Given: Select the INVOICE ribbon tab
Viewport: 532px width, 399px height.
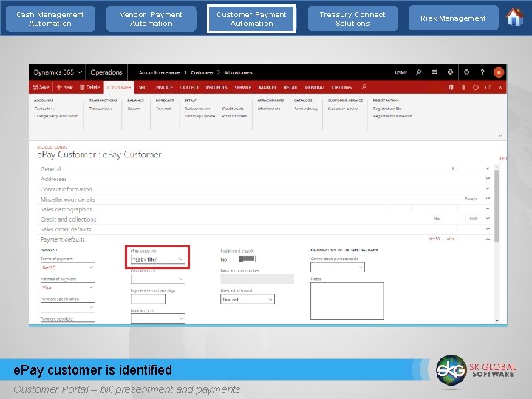Looking at the screenshot, I should (x=164, y=87).
